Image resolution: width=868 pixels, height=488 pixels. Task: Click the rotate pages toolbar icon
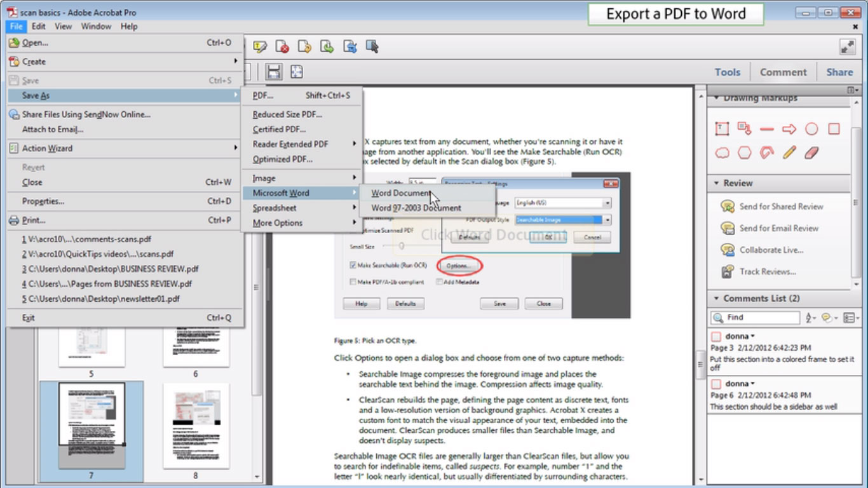coord(304,46)
